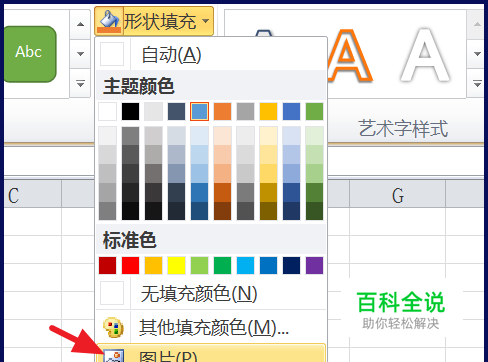Pick the dark red standard color

tap(108, 265)
